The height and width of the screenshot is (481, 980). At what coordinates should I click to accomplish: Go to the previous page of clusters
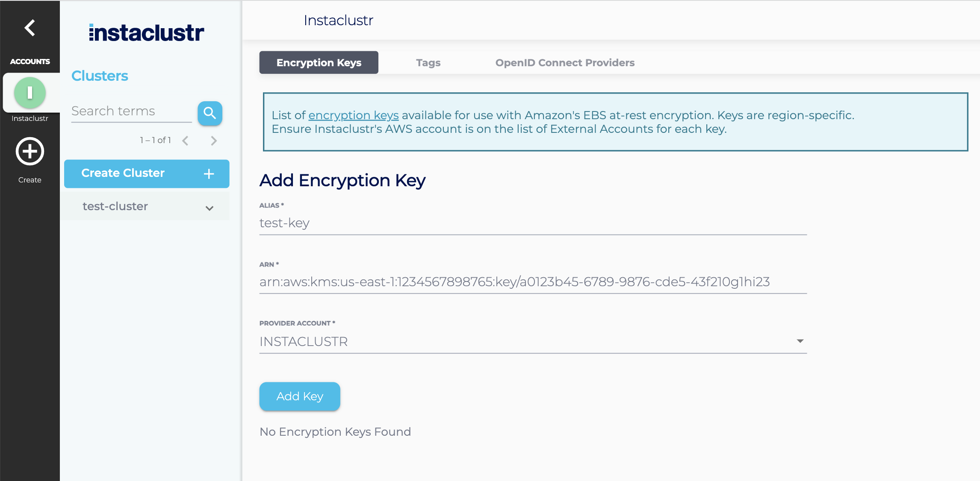(x=185, y=140)
